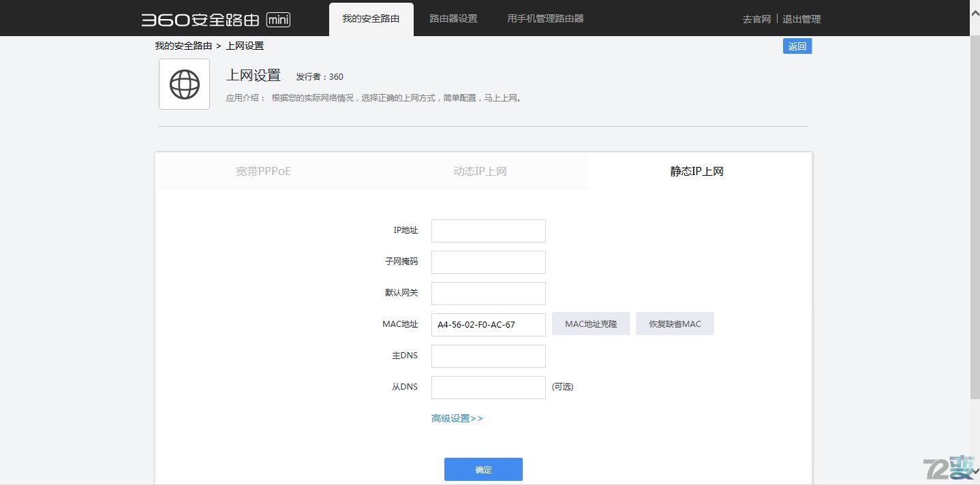Click the 返回 button to go back
The width and height of the screenshot is (980, 485).
coord(796,46)
